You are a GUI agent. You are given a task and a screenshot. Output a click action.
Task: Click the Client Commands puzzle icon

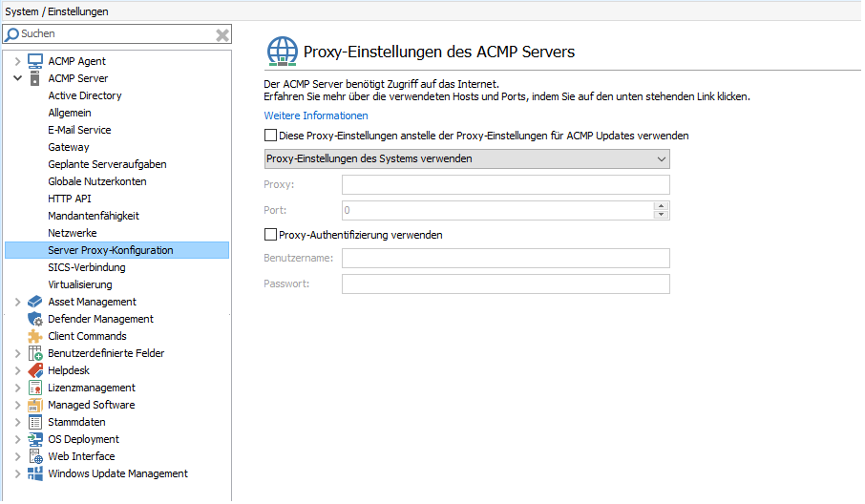point(34,336)
